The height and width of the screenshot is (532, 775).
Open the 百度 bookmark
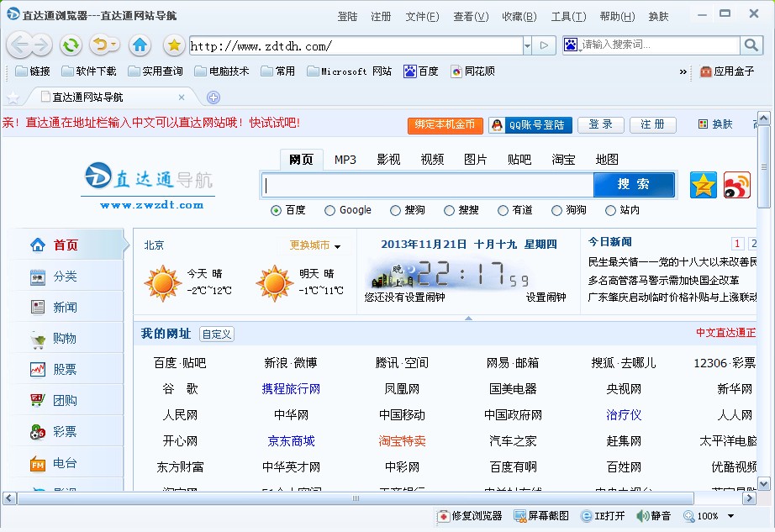tap(421, 71)
